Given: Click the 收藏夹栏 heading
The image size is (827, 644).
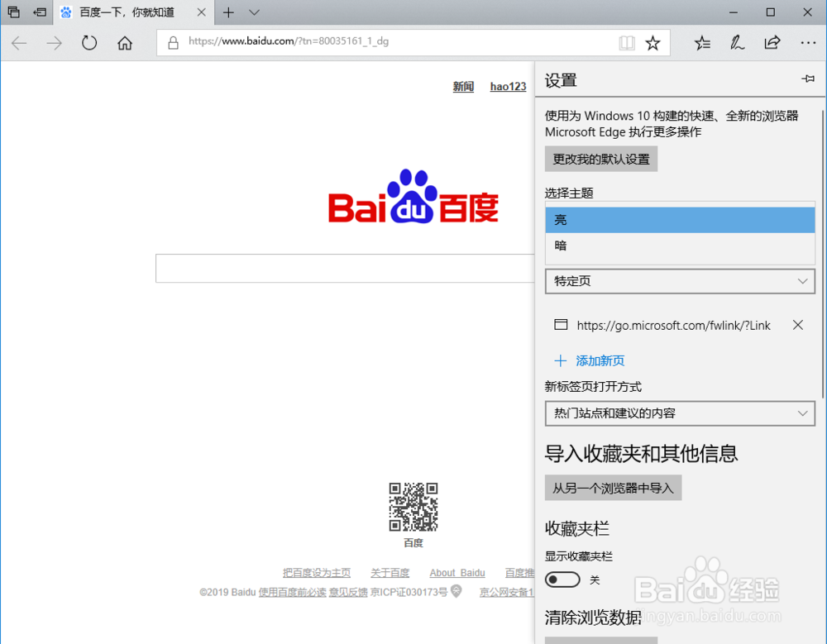Looking at the screenshot, I should pyautogui.click(x=577, y=528).
